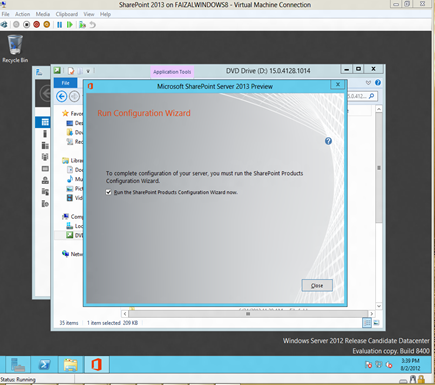Click the Server Manager back arrow

tap(46, 93)
